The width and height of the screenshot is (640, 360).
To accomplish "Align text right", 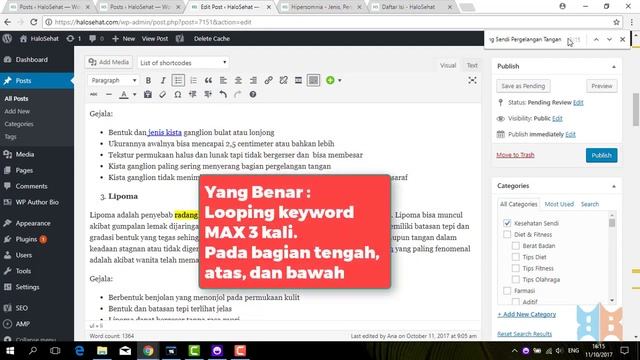I will tap(253, 80).
